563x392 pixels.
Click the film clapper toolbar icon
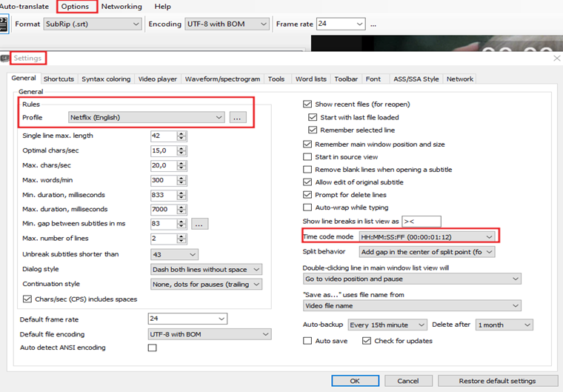(x=4, y=24)
